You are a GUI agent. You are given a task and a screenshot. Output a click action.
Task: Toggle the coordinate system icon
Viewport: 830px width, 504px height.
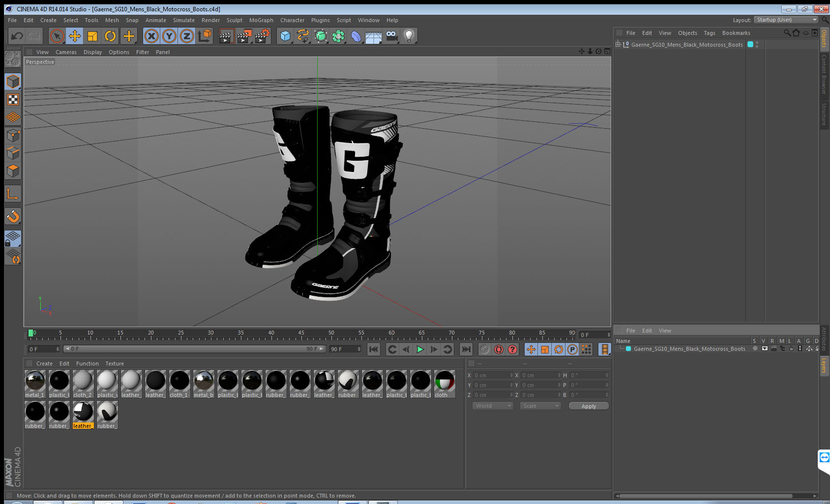pyautogui.click(x=205, y=36)
